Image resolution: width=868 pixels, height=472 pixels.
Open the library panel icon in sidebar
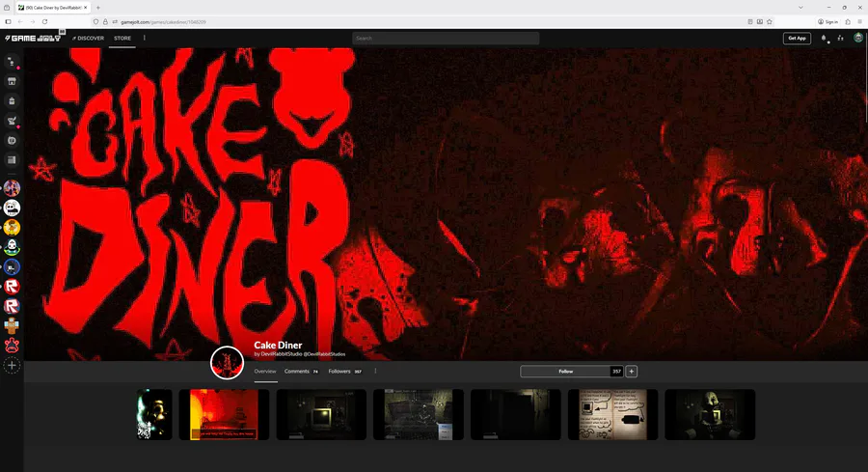point(12,160)
